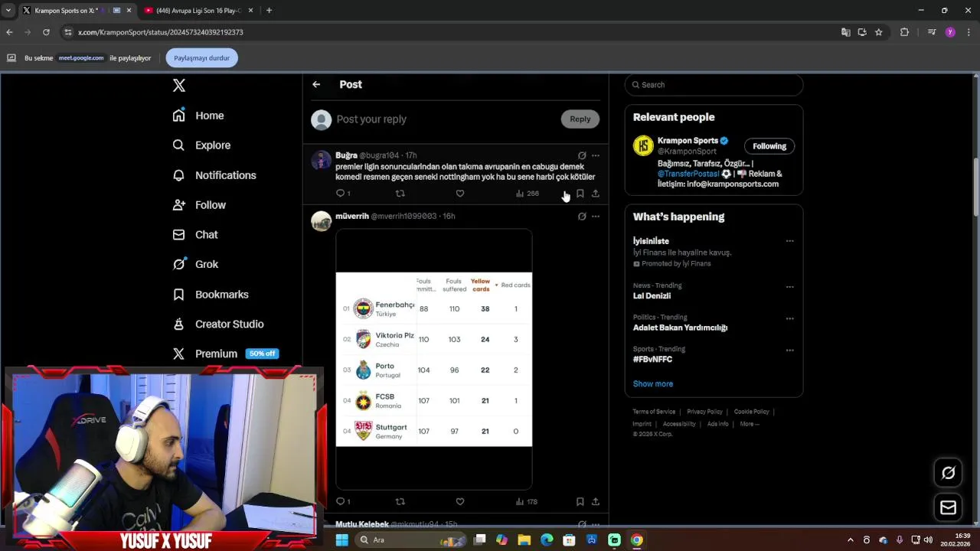The width and height of the screenshot is (980, 551).
Task: Click Paylaşmayı durdur to stop sharing
Action: coord(201,58)
